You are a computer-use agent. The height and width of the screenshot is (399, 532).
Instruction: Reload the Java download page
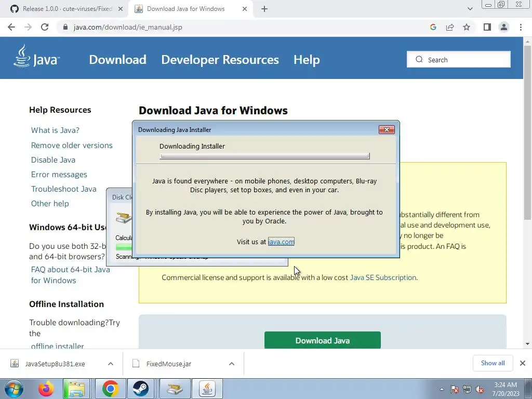pos(45,27)
